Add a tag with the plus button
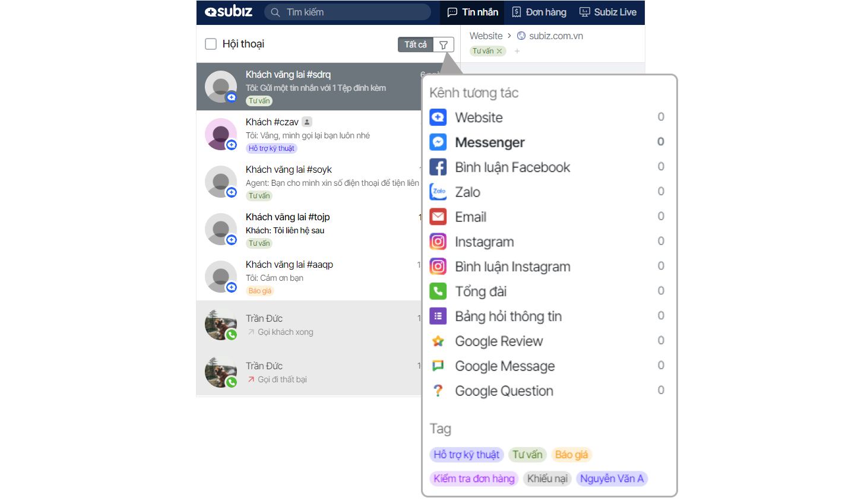This screenshot has height=504, width=855. pos(517,51)
